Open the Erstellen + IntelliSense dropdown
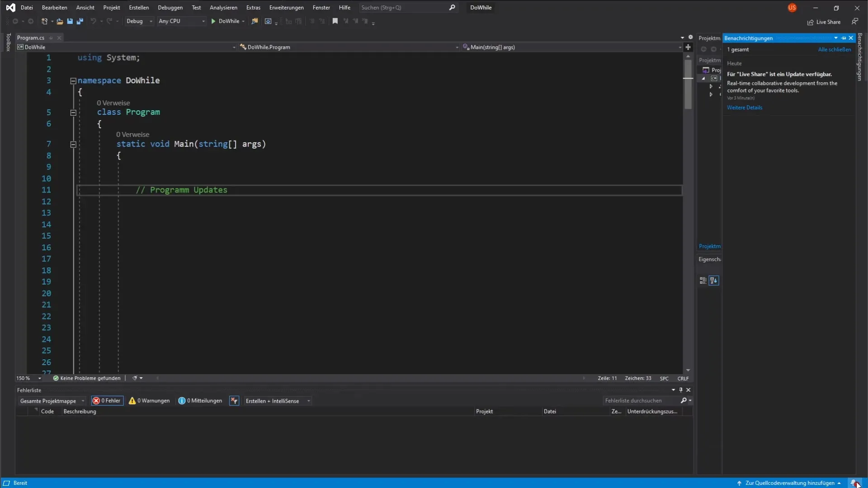The height and width of the screenshot is (488, 868). coord(278,401)
